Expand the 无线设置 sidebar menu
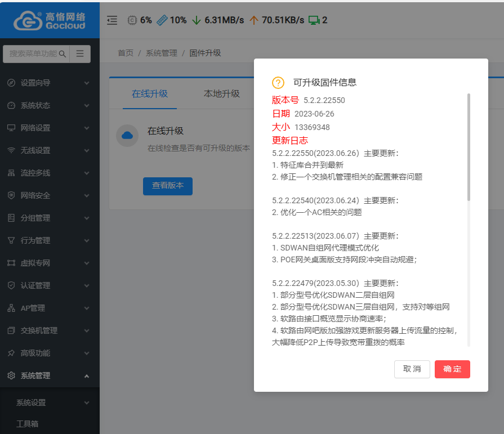This screenshot has width=504, height=434. (50, 150)
